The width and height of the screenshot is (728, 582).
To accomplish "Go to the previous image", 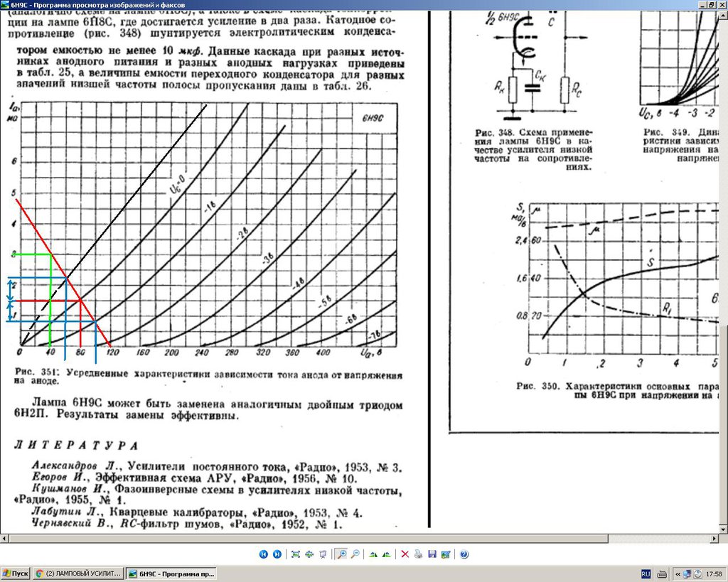I will pos(263,554).
